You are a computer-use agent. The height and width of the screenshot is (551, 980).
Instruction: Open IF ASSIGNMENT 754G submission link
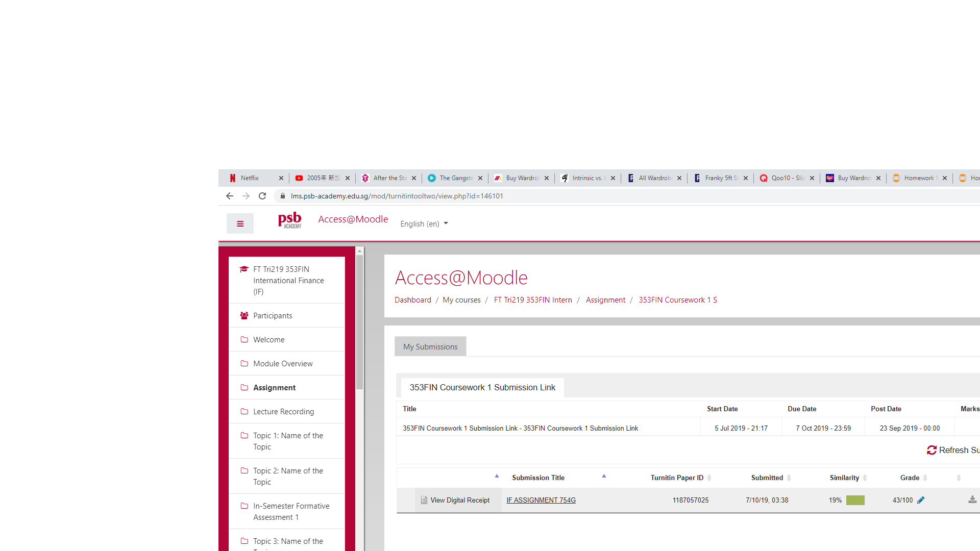541,500
